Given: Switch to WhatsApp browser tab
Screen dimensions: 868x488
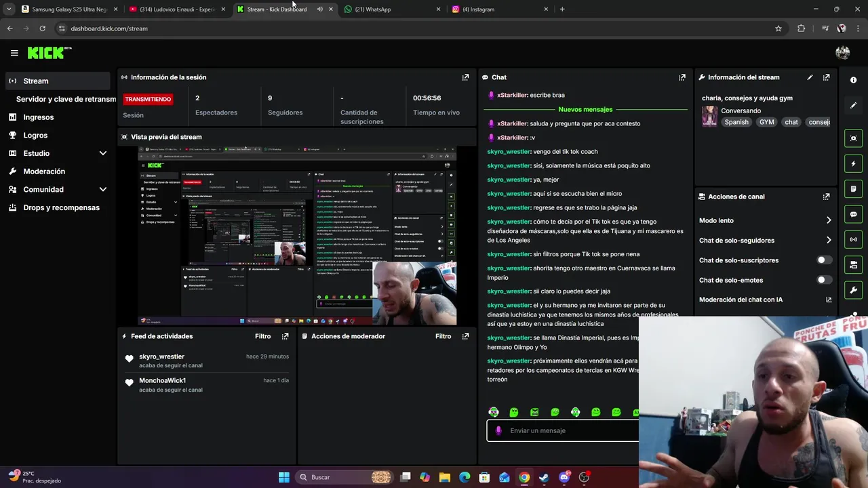Looking at the screenshot, I should click(x=392, y=9).
